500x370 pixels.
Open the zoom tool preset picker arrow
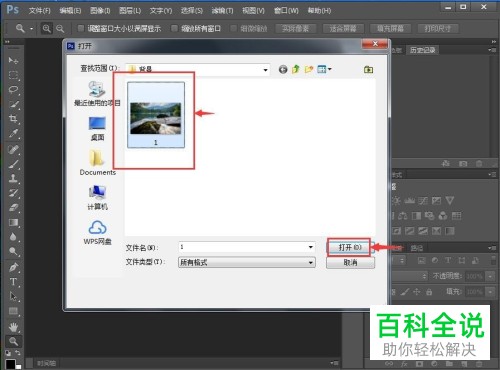click(31, 29)
